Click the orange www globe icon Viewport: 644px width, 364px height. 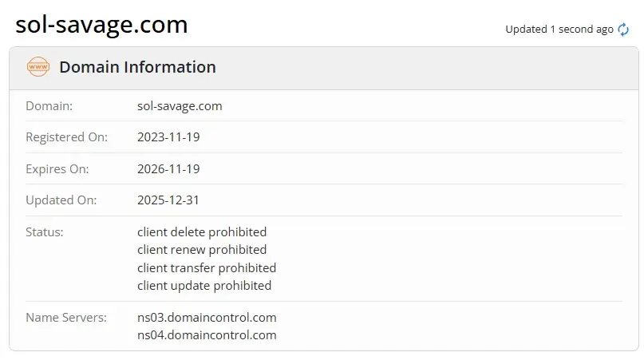click(x=38, y=66)
